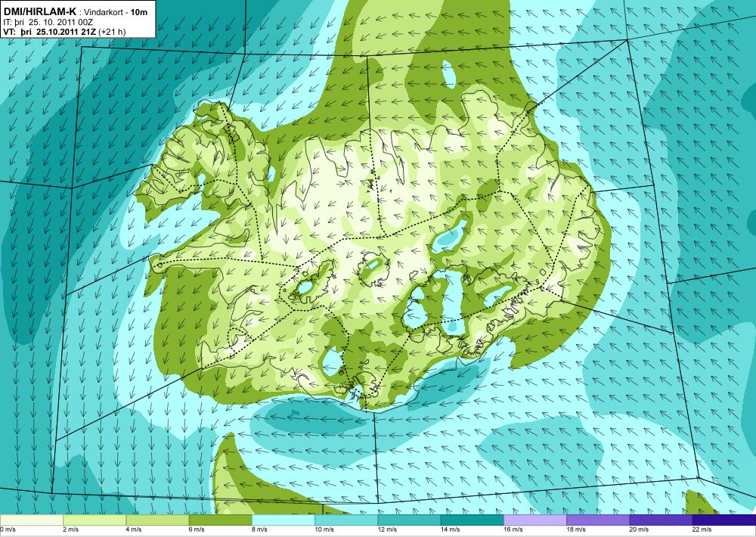Select the pale yellow-green 2–4 m/s legend swatch
Image resolution: width=756 pixels, height=537 pixels.
click(94, 520)
